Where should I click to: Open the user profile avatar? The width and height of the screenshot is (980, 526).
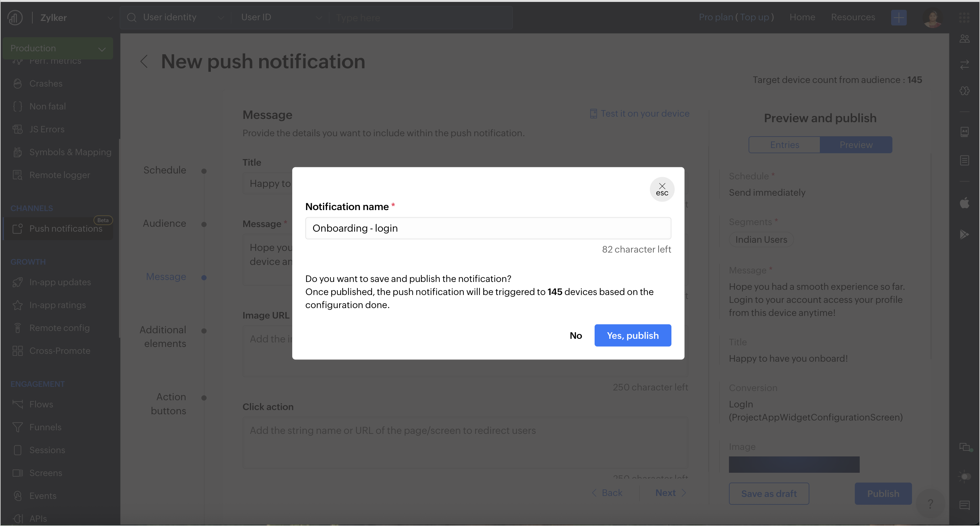(932, 18)
